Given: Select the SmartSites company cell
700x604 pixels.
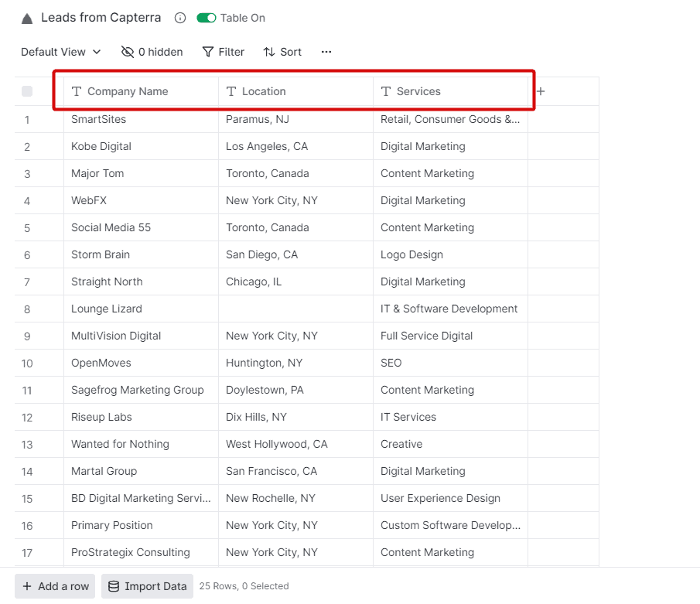Looking at the screenshot, I should pyautogui.click(x=141, y=119).
